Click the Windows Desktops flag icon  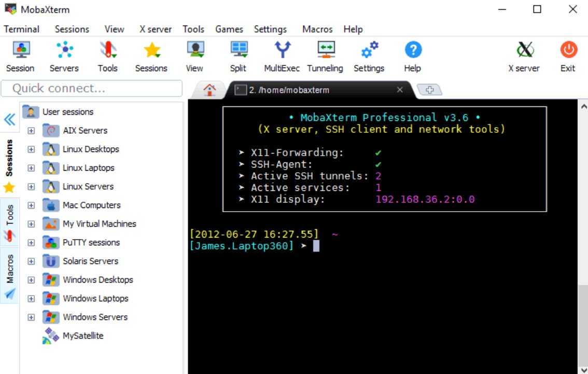(51, 280)
